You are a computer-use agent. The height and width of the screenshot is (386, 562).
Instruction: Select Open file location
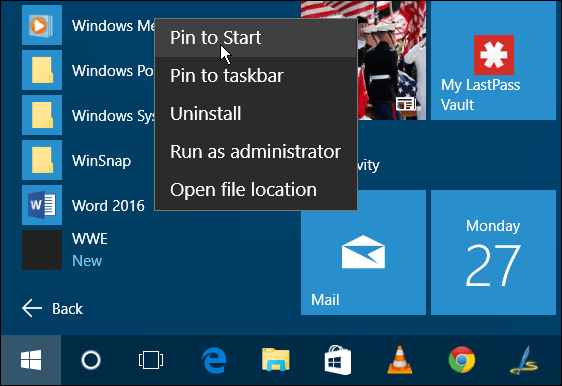click(x=256, y=190)
